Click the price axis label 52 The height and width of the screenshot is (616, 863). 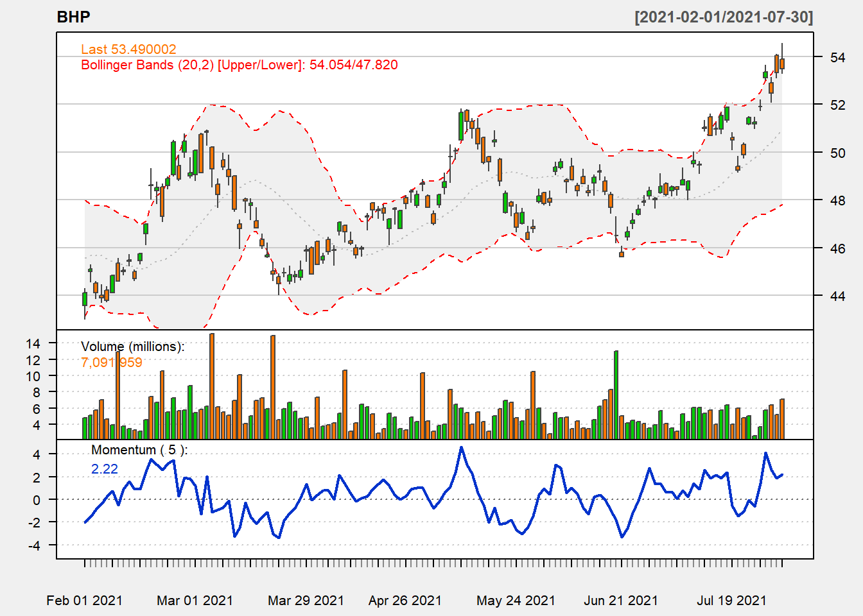click(x=837, y=105)
